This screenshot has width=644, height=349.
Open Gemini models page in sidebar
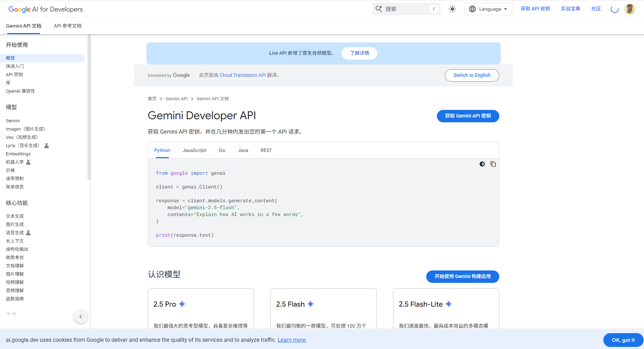coord(13,121)
